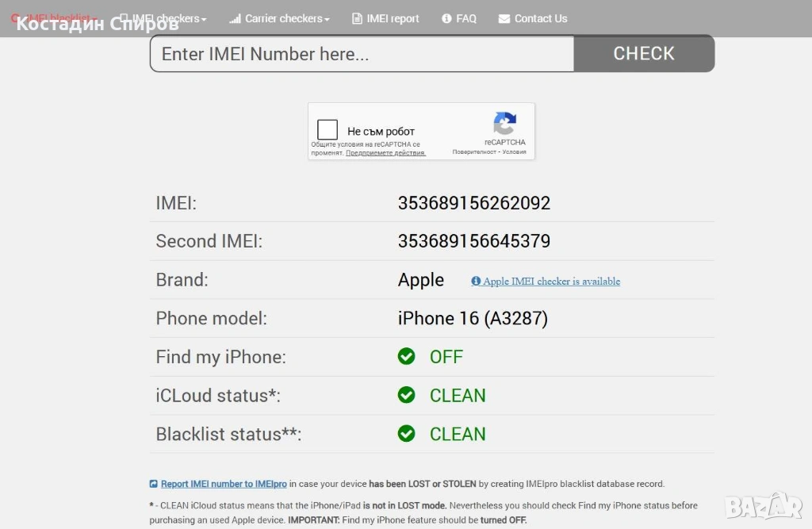Open the IMEI checkers dropdown
The image size is (812, 529).
pyautogui.click(x=163, y=18)
